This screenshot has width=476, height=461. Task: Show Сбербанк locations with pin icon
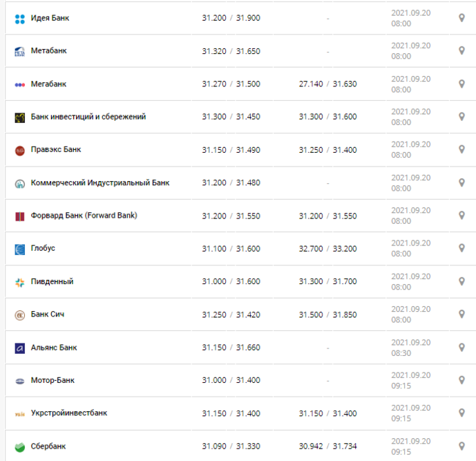(x=461, y=446)
